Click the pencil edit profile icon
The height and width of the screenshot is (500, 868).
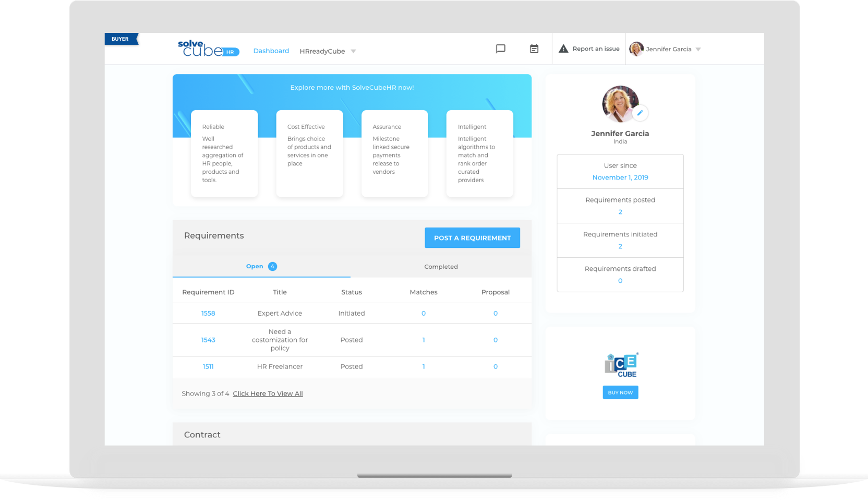coord(640,113)
